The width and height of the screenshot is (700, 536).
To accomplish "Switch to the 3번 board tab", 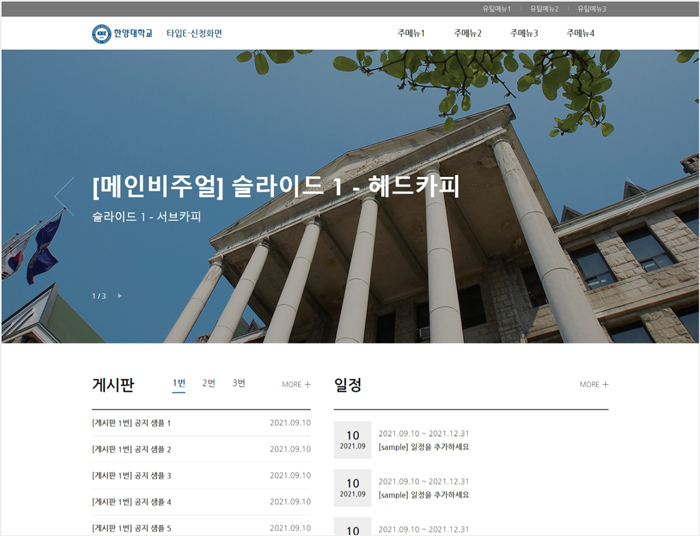I will pyautogui.click(x=239, y=383).
